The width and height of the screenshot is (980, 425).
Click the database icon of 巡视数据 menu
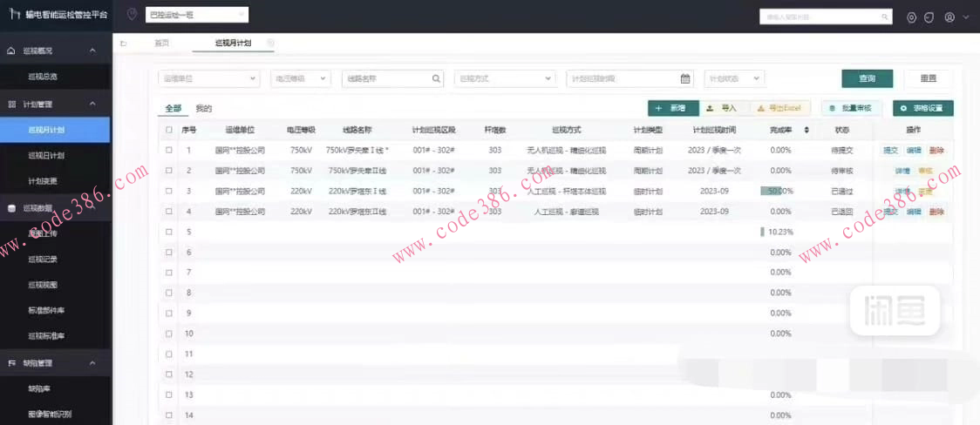11,208
